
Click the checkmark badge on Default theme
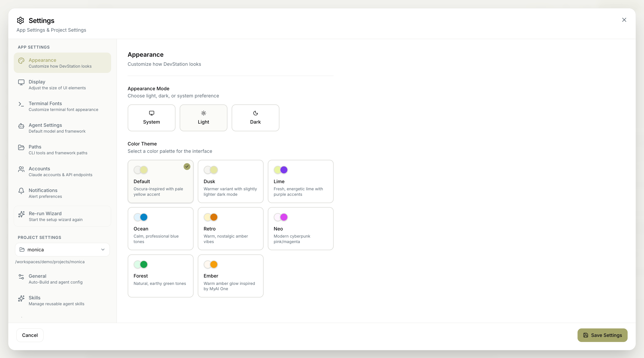187,166
